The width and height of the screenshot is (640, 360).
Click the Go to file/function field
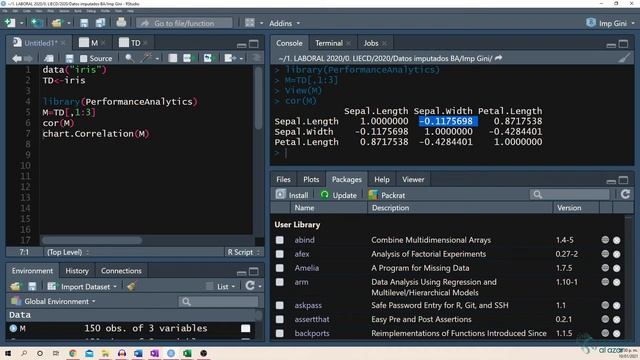(x=184, y=23)
